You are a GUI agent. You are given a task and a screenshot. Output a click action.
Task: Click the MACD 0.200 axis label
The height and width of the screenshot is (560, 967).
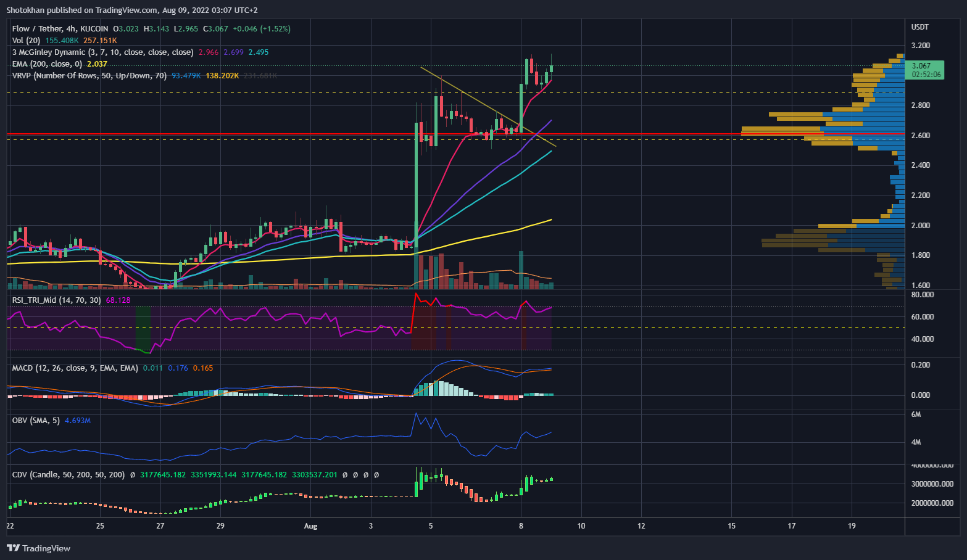coord(921,365)
